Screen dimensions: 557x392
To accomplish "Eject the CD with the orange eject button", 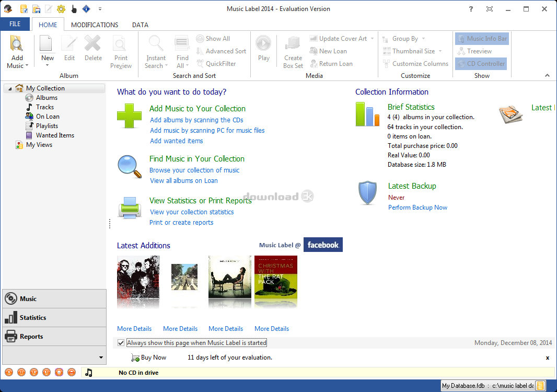I will pyautogui.click(x=72, y=373).
